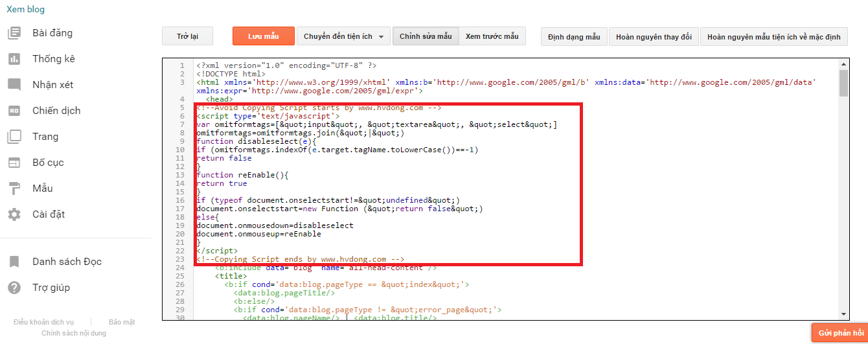Select Chiến dịch in the sidebar
The image size is (868, 344).
coord(56,111)
